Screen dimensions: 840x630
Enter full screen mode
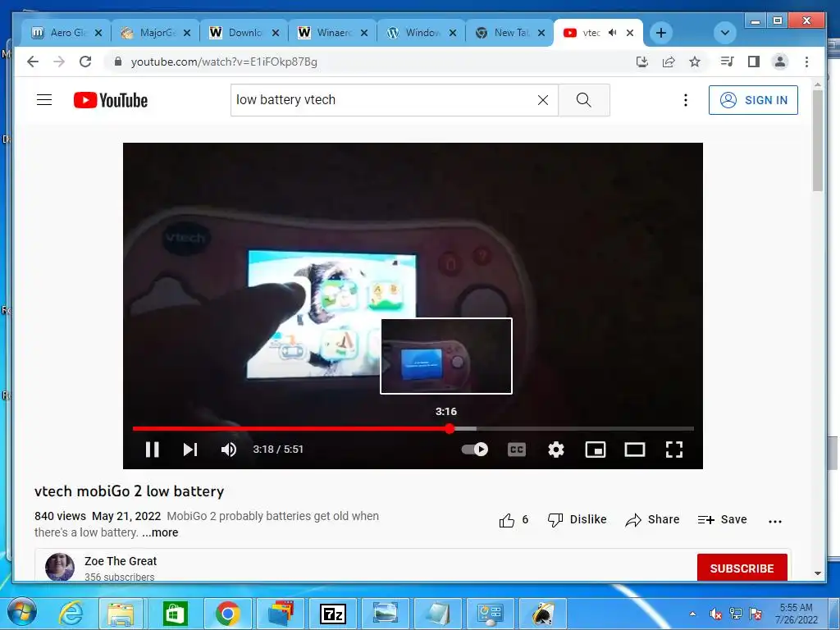(x=674, y=449)
